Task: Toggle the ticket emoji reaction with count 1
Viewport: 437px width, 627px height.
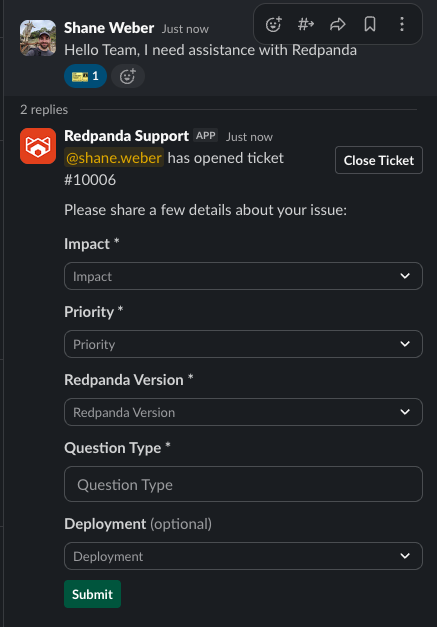Action: pos(85,76)
